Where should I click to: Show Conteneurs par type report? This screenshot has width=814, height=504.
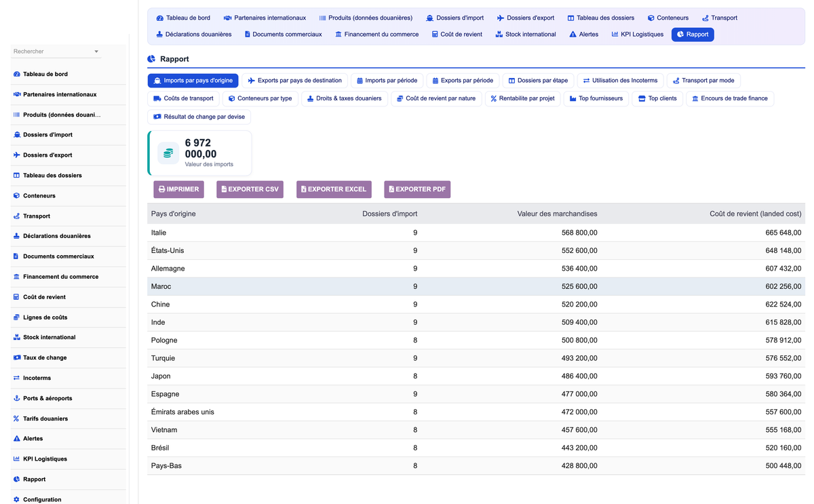point(260,98)
